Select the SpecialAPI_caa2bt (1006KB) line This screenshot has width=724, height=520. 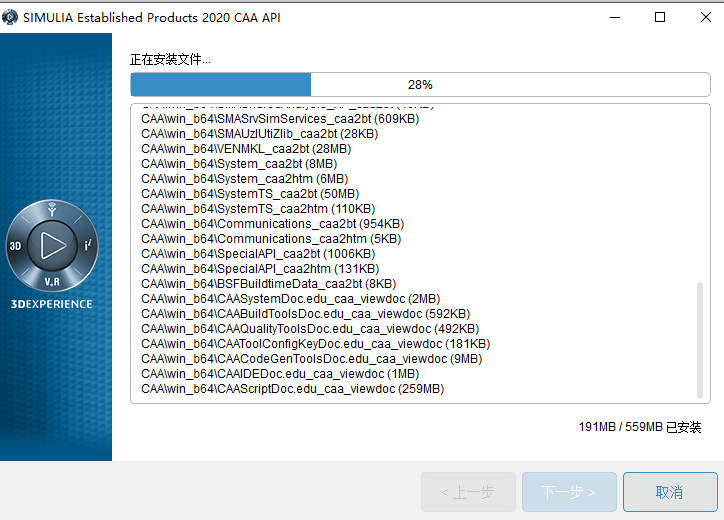tap(258, 254)
